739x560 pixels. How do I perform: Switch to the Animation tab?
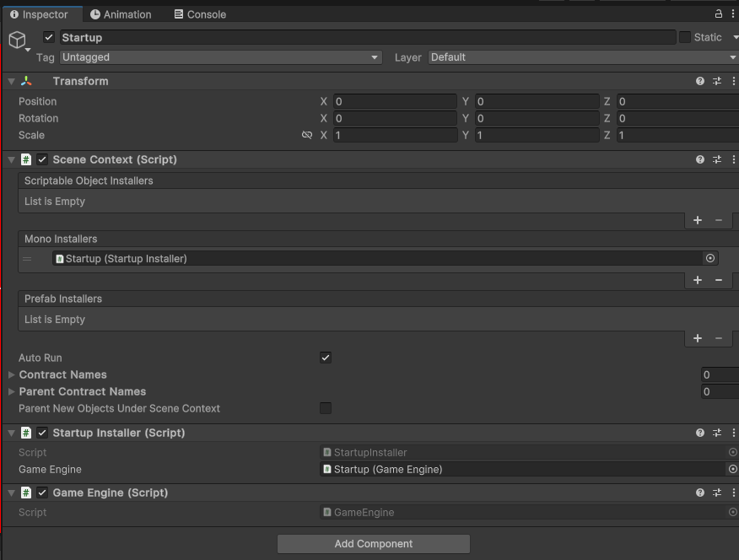tap(121, 14)
